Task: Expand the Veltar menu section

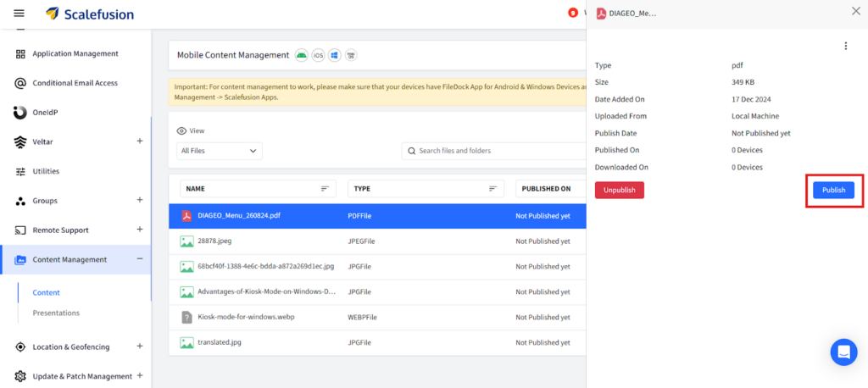Action: click(140, 141)
